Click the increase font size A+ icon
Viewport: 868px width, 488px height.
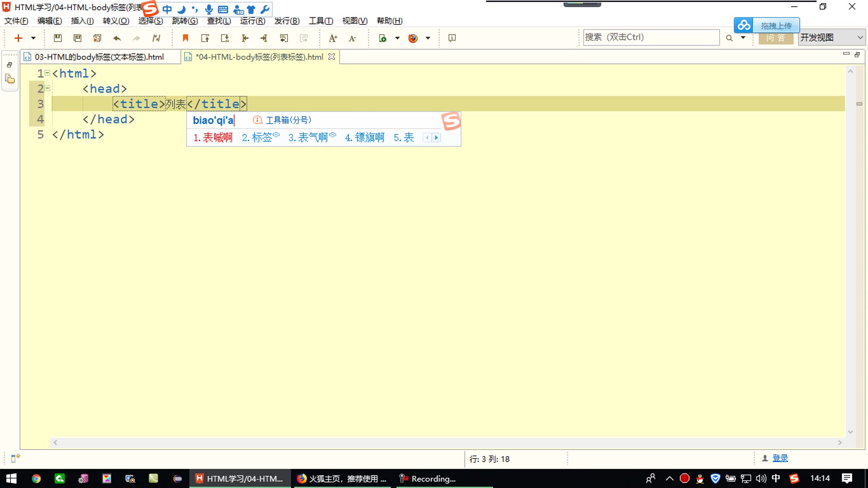pyautogui.click(x=333, y=38)
